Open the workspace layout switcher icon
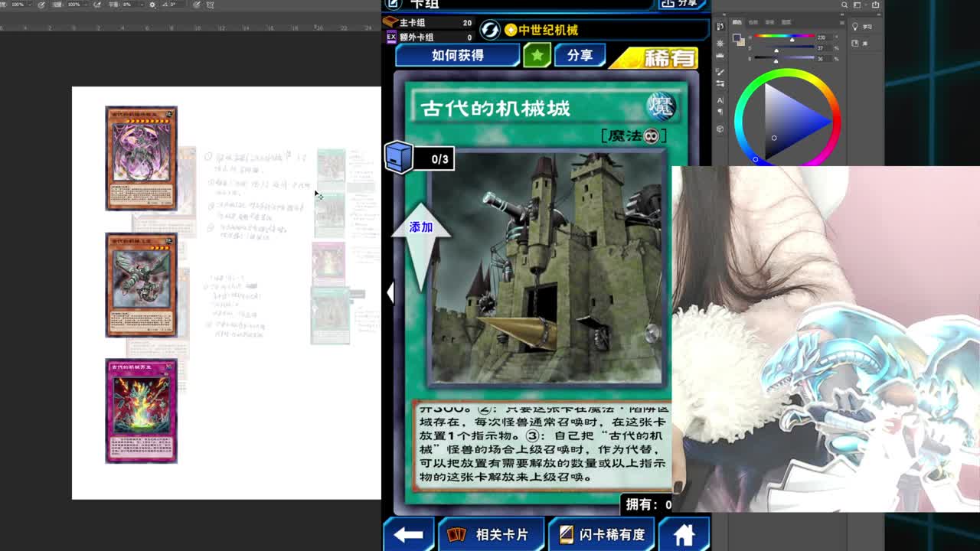980x551 pixels. [857, 5]
